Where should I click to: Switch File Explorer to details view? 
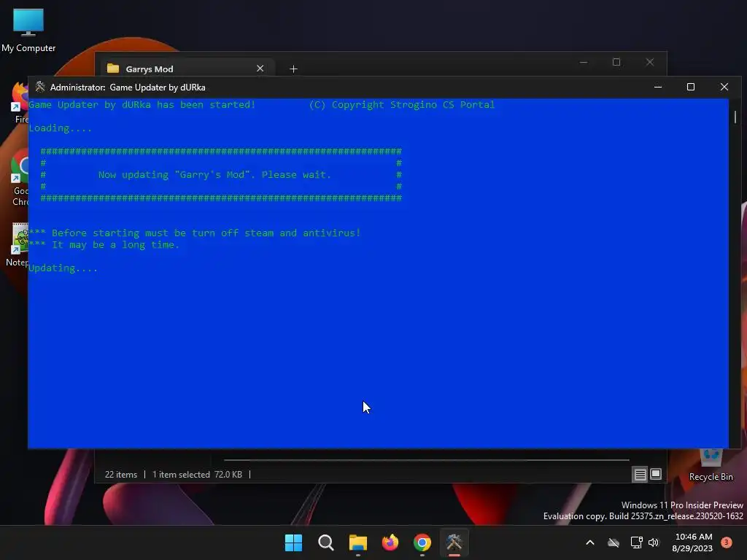coord(640,474)
